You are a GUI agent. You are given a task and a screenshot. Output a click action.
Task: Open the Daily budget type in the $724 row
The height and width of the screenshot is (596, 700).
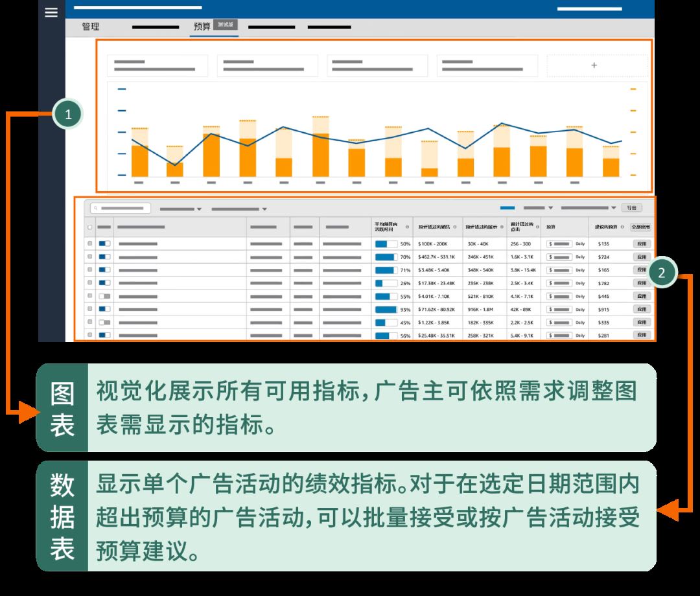(580, 257)
